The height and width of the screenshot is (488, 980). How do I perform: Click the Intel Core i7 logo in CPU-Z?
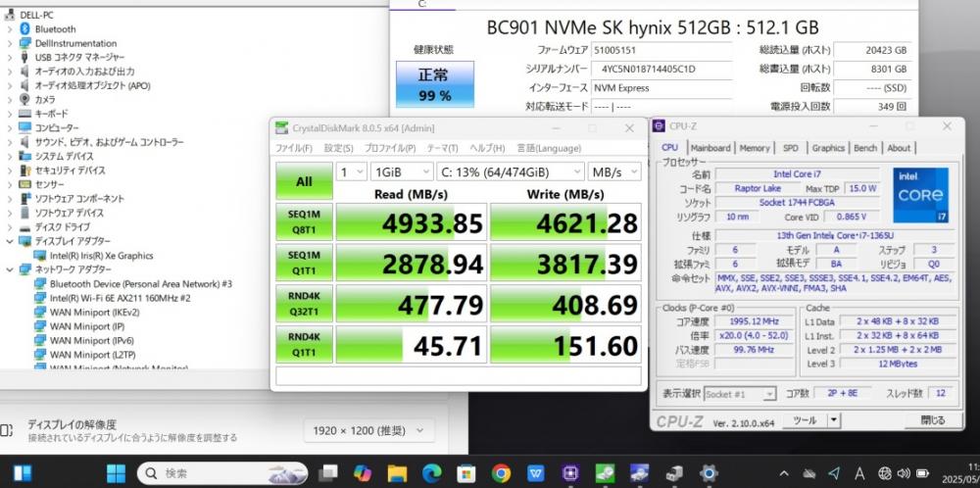920,195
